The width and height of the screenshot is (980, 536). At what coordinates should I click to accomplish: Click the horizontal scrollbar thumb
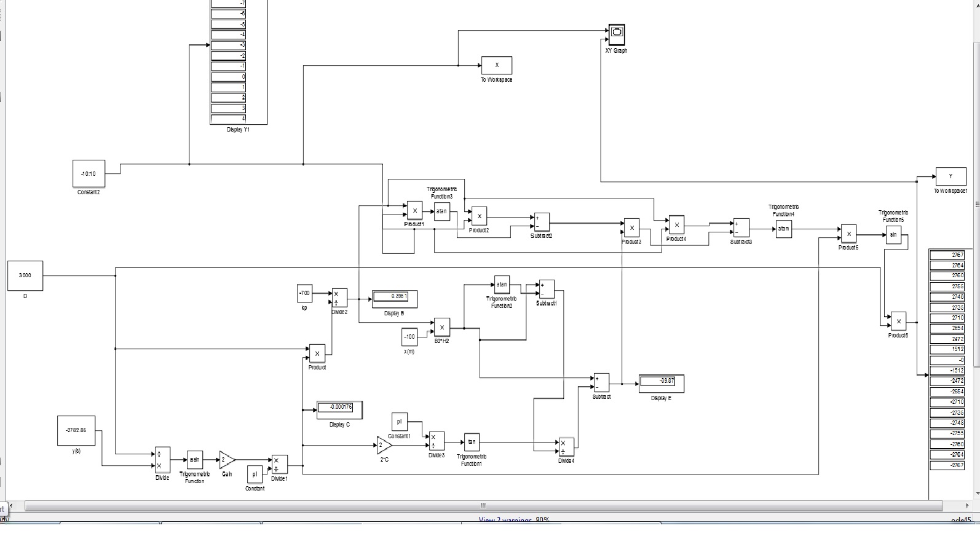point(483,506)
